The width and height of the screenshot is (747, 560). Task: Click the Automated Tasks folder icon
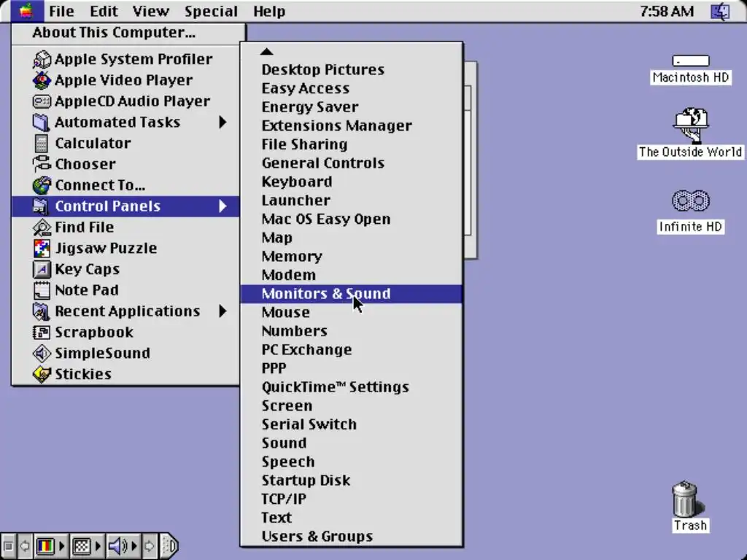[x=42, y=122]
